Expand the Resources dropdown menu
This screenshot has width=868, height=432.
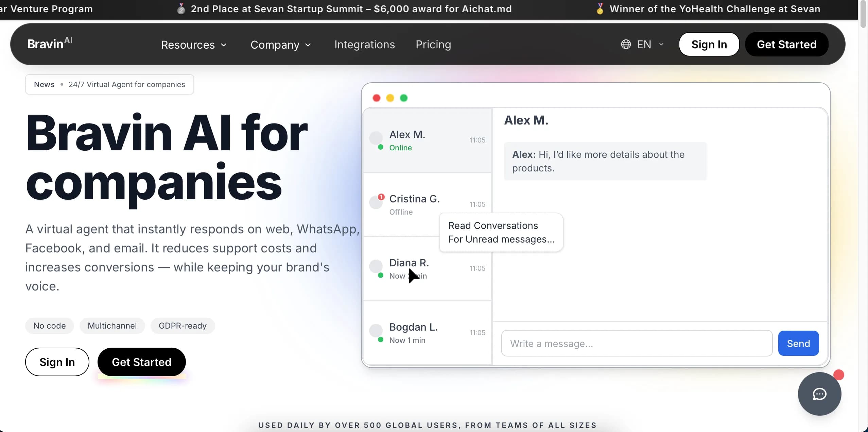(194, 45)
